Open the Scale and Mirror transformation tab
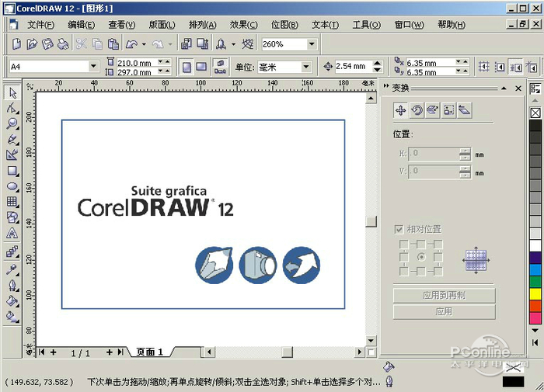The image size is (544, 392). [433, 110]
